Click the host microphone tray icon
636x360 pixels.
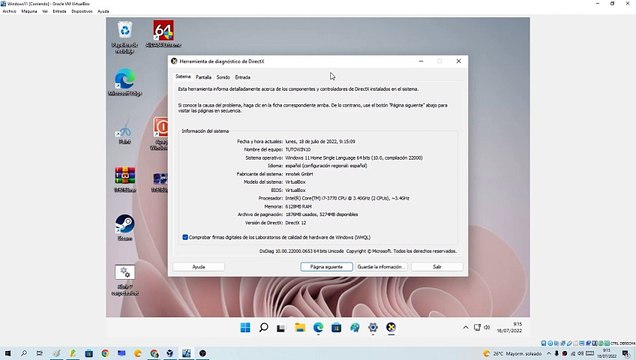click(x=556, y=354)
